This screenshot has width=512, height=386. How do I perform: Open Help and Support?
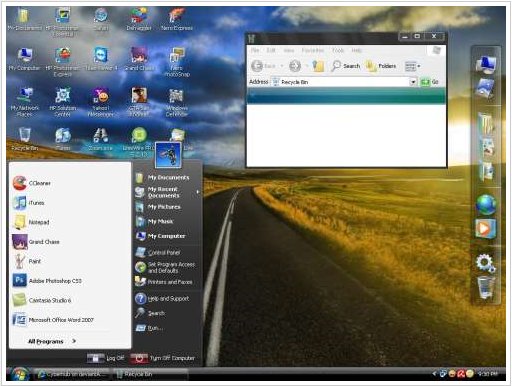(x=162, y=298)
